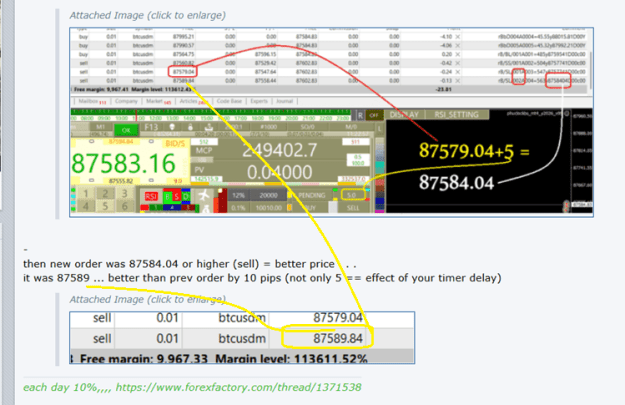Viewport: 625px width, 405px height.
Task: Toggle the OFF switch next to DISPLAY
Action: tap(374, 115)
